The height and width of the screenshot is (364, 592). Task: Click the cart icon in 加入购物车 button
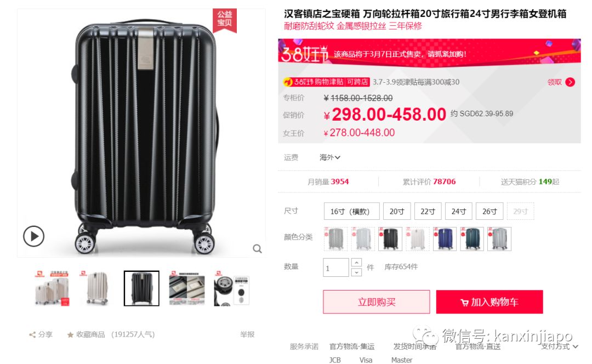click(x=464, y=303)
